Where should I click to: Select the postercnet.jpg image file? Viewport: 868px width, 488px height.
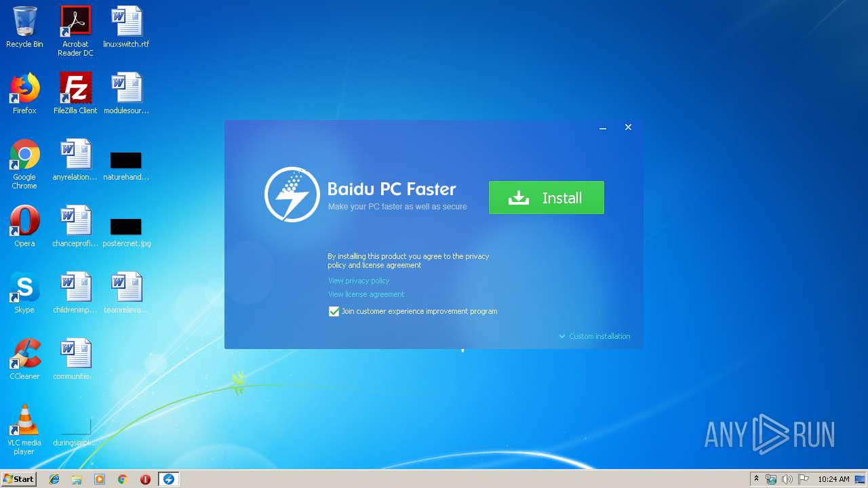tap(126, 233)
